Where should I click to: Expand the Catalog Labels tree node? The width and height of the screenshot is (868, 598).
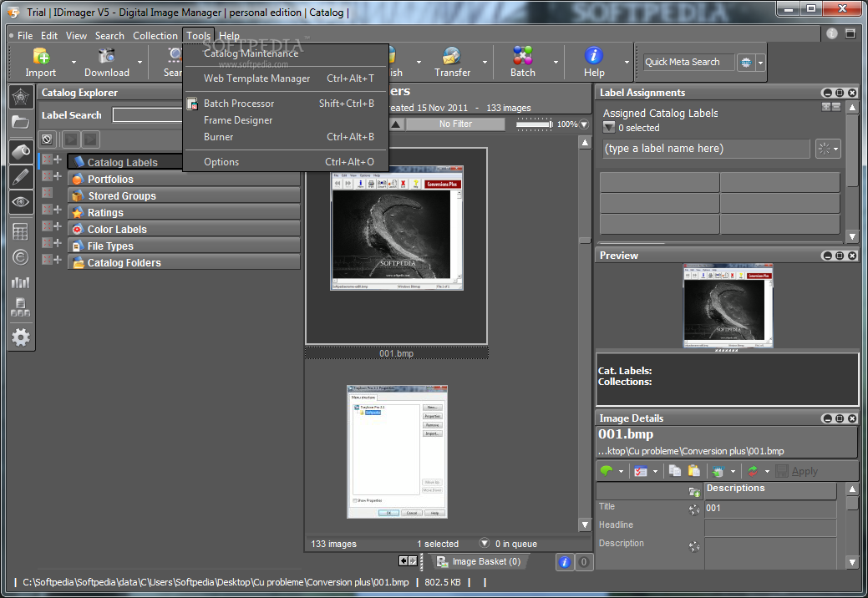click(58, 160)
